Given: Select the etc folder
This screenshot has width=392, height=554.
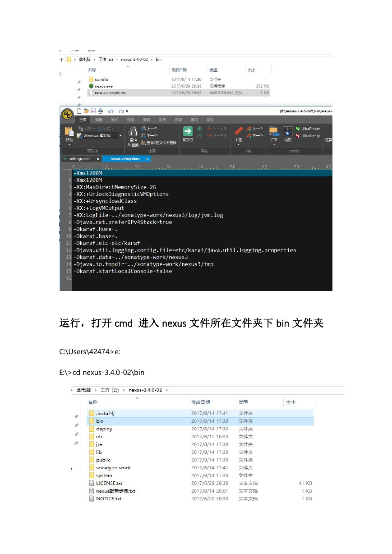Looking at the screenshot, I should tap(100, 437).
